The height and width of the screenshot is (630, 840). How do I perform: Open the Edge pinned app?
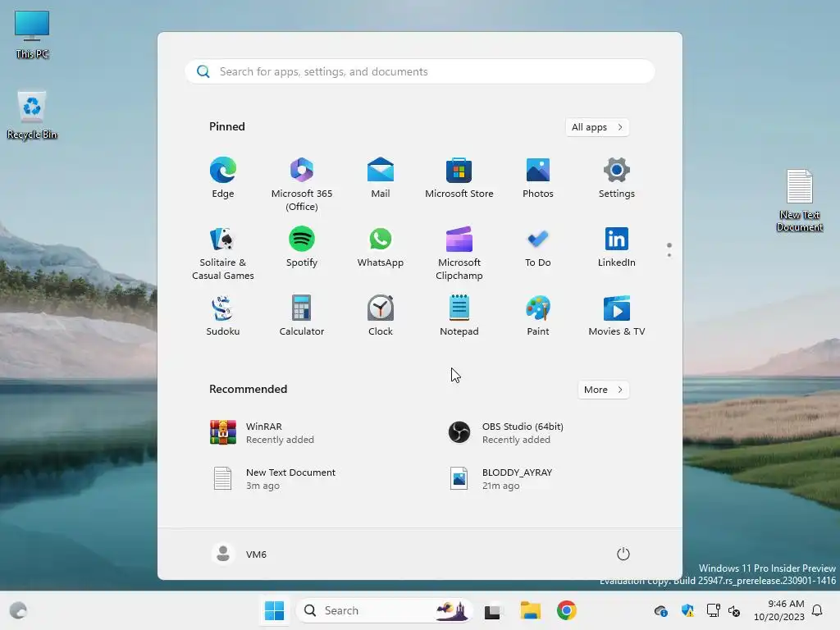223,178
